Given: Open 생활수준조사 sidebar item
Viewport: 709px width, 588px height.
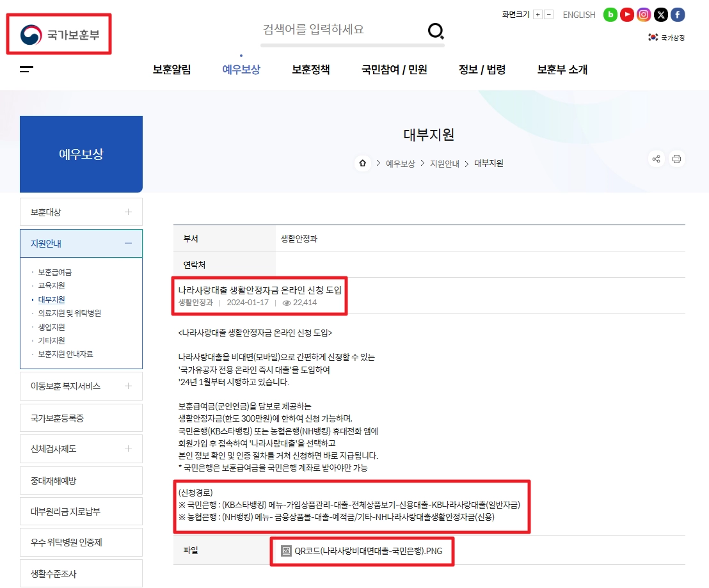Looking at the screenshot, I should (81, 573).
